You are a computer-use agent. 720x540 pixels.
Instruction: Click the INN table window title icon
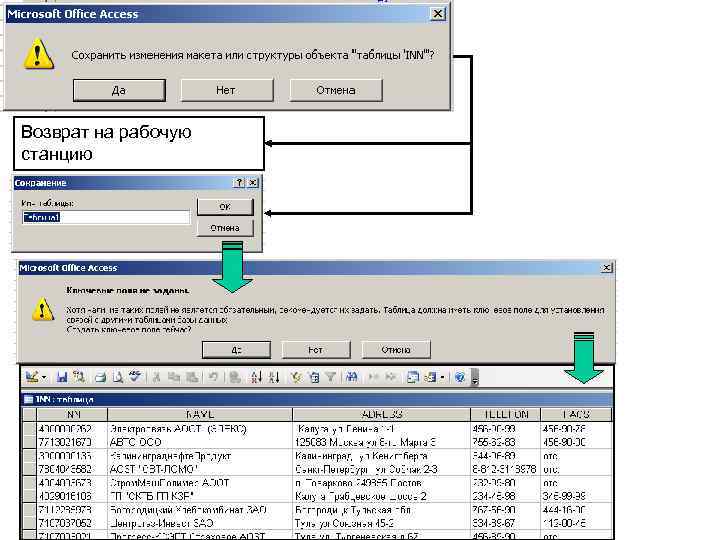pyautogui.click(x=28, y=399)
